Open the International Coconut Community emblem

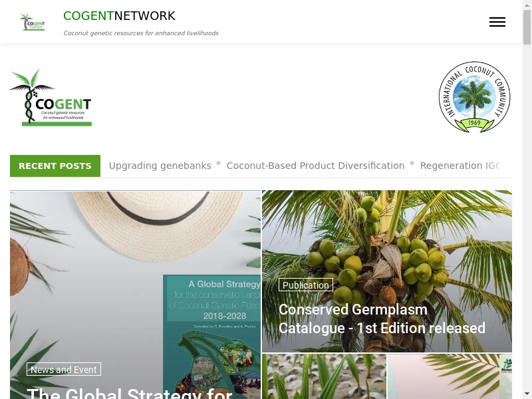[x=474, y=97]
